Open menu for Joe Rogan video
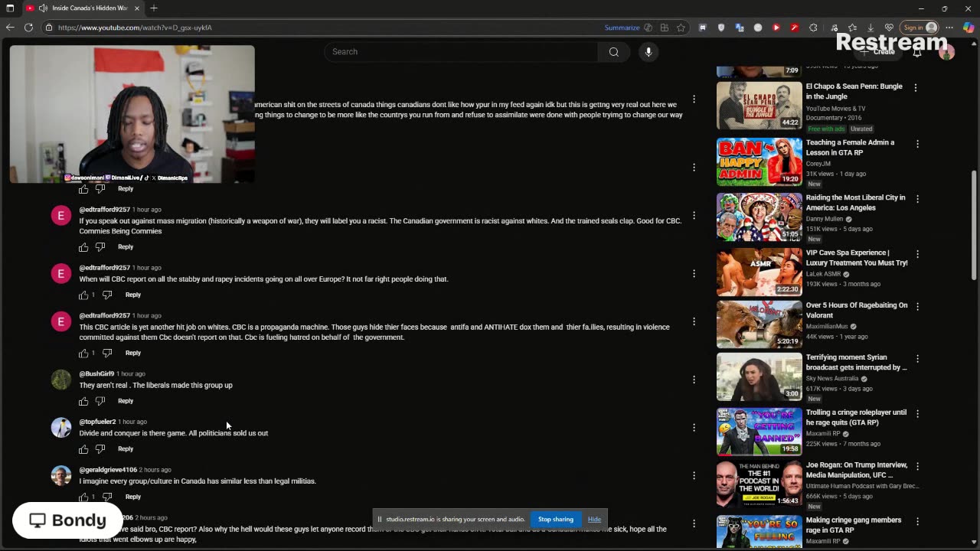The image size is (980, 551). [x=916, y=466]
